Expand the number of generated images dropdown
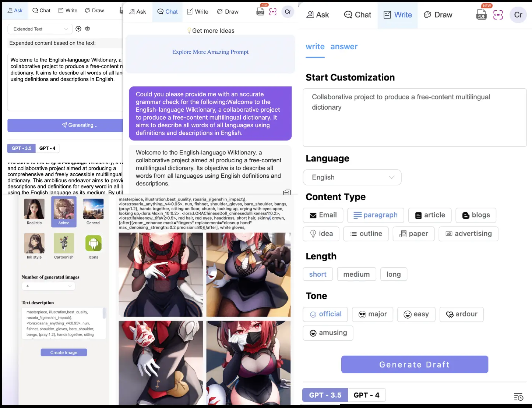Viewport: 532px width, 408px height. click(49, 286)
